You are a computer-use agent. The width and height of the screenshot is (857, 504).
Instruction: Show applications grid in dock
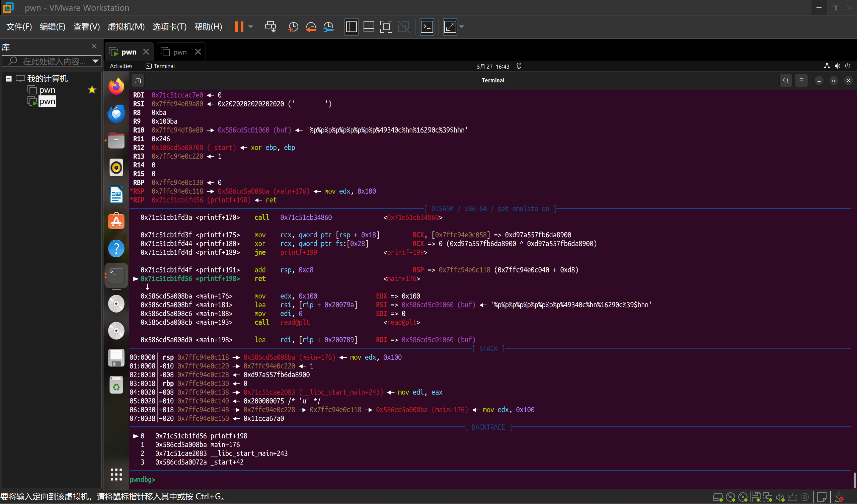point(116,474)
